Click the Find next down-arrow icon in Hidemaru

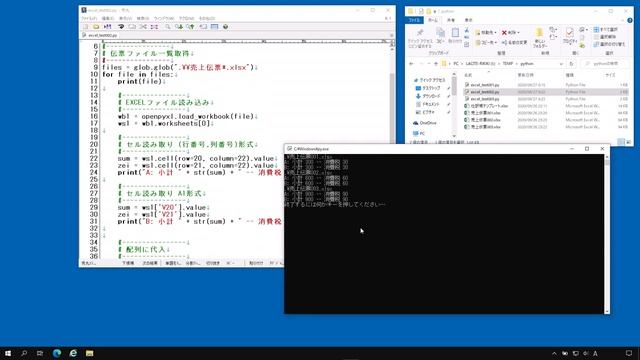(x=179, y=27)
